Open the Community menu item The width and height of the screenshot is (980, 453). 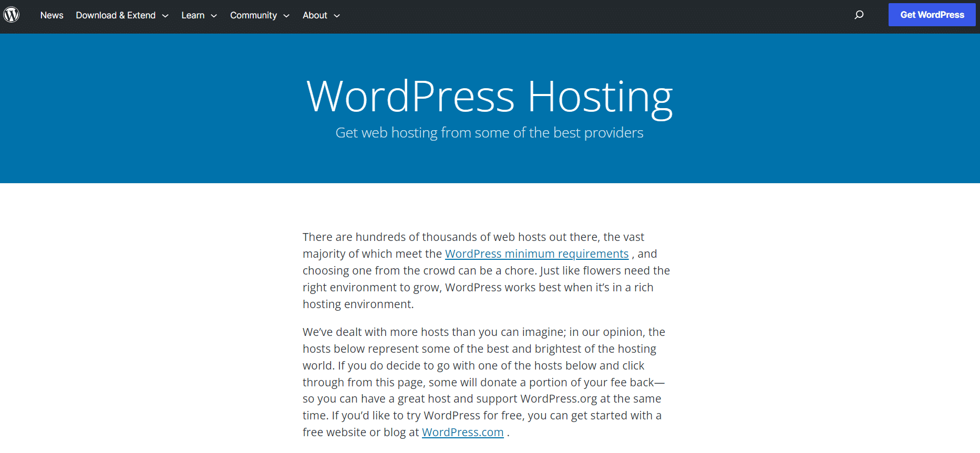click(x=253, y=15)
